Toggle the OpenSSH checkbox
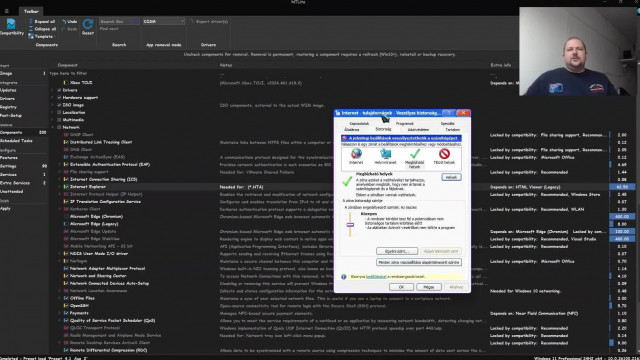 pos(66,305)
